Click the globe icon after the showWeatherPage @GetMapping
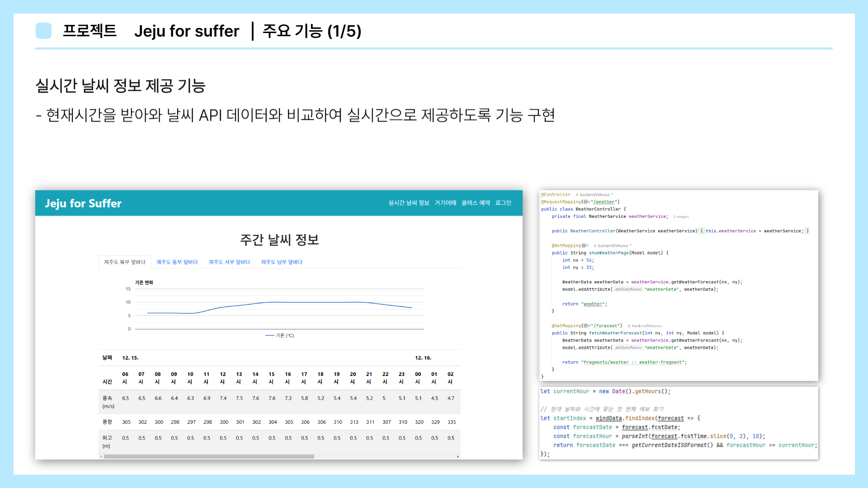The width and height of the screenshot is (868, 488). point(584,246)
